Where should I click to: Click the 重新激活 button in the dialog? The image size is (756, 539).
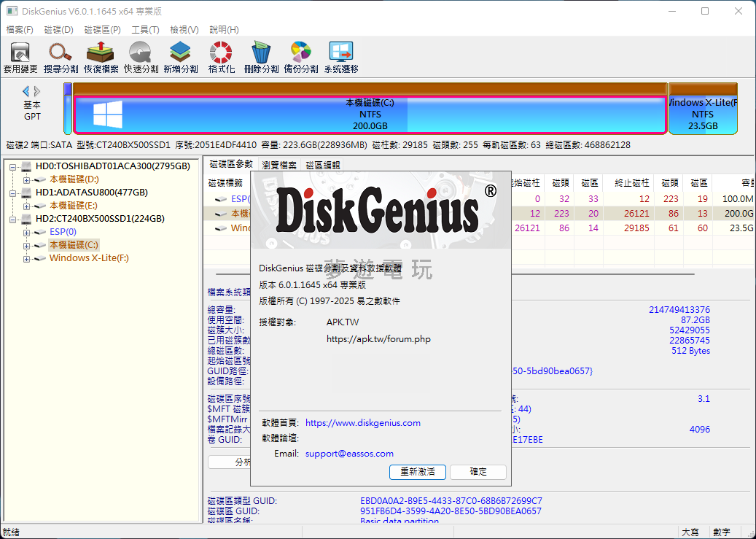[418, 472]
